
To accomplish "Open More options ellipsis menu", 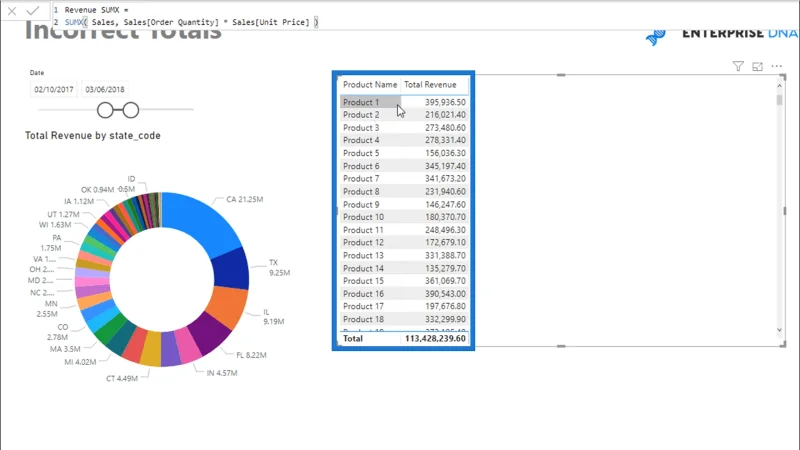I will click(777, 66).
